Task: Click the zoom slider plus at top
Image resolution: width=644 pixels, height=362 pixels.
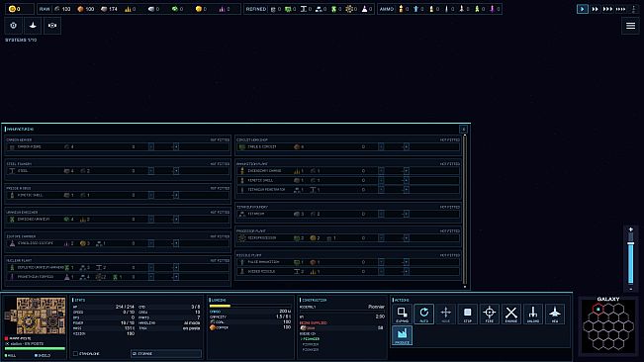Action: [x=631, y=229]
